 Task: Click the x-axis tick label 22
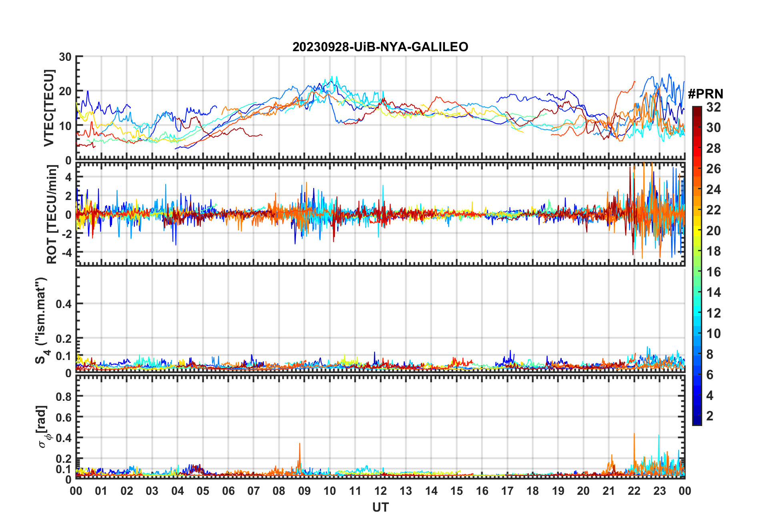(x=634, y=491)
